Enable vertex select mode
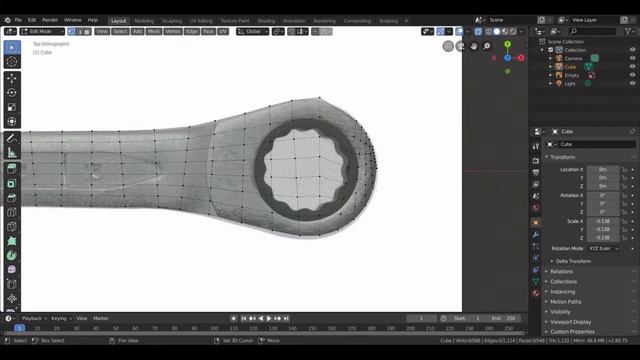 [x=72, y=31]
